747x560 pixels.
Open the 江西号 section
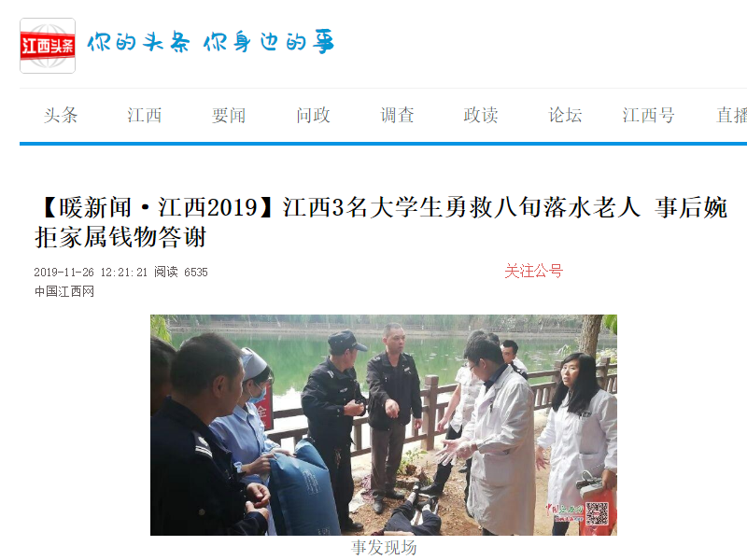tap(648, 115)
